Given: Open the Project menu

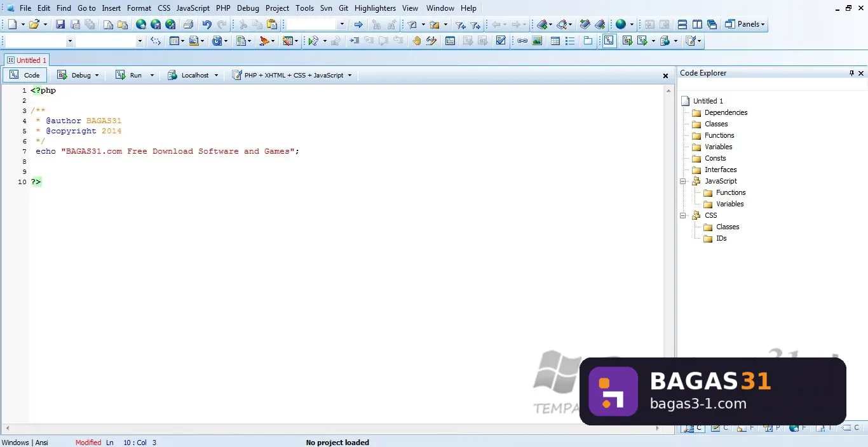Looking at the screenshot, I should click(277, 8).
